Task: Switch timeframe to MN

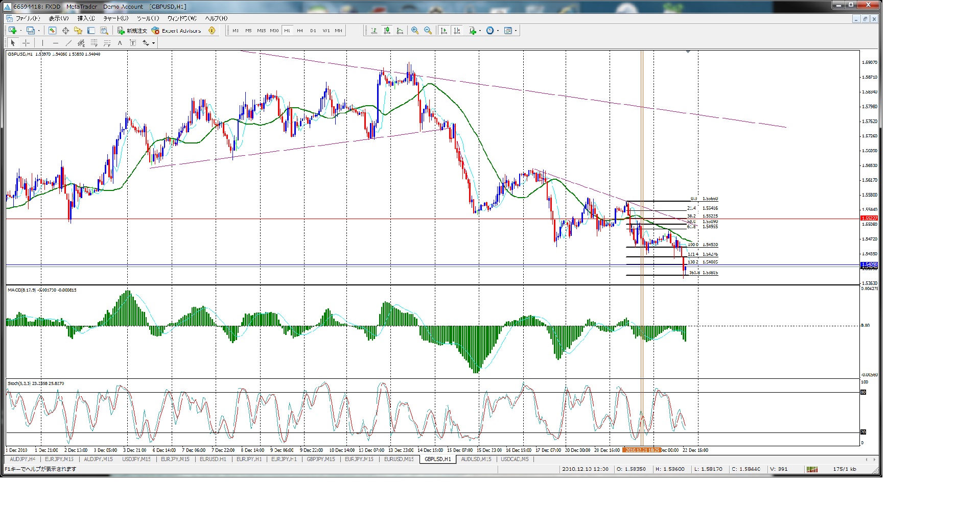Action: point(339,31)
